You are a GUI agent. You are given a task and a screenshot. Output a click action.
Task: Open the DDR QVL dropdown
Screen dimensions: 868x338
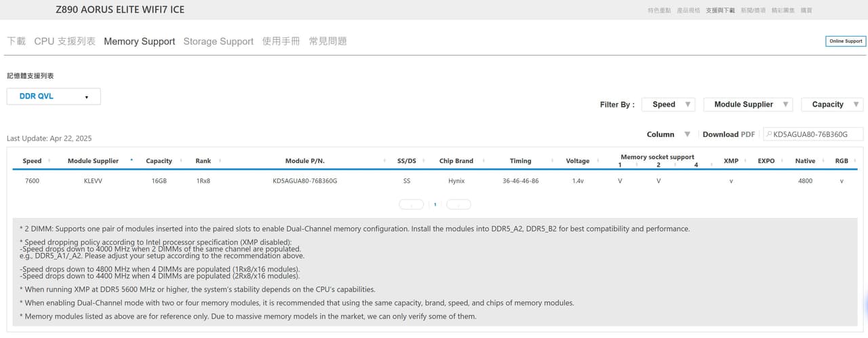click(x=54, y=96)
